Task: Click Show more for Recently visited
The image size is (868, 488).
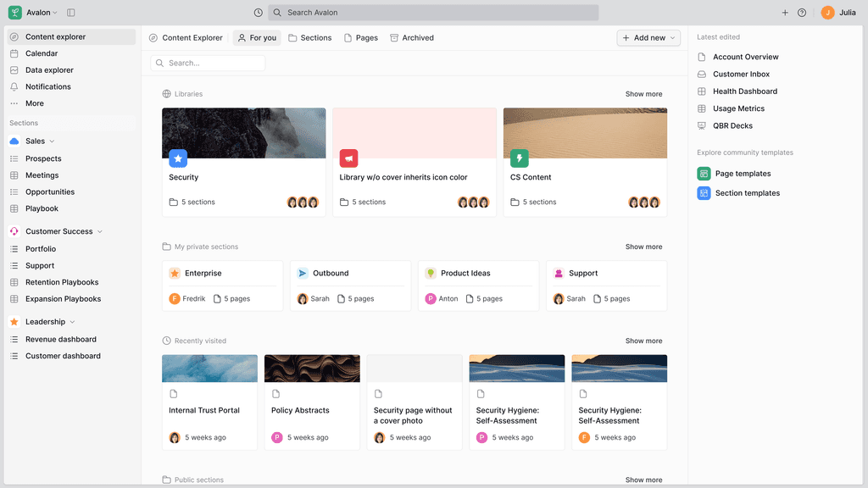Action: pyautogui.click(x=643, y=341)
